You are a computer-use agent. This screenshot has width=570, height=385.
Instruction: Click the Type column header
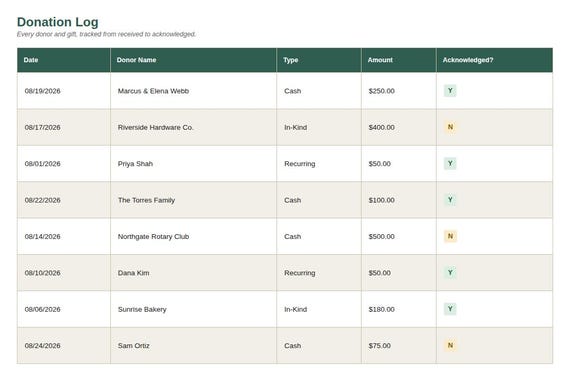click(319, 60)
